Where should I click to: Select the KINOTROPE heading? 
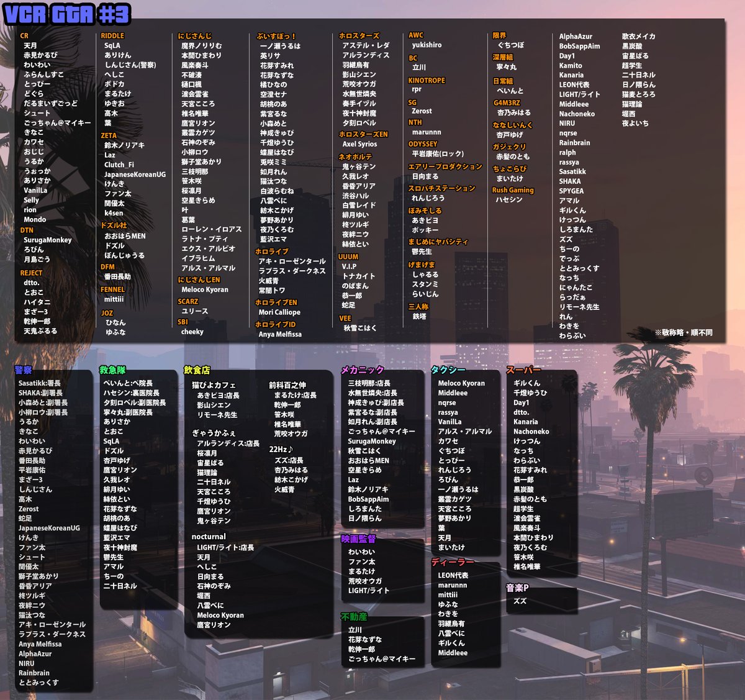(427, 80)
